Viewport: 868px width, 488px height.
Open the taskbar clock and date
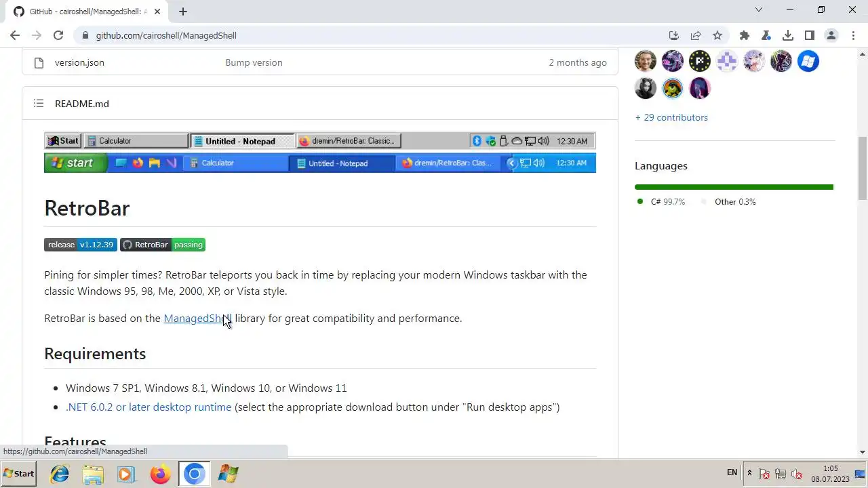click(830, 473)
